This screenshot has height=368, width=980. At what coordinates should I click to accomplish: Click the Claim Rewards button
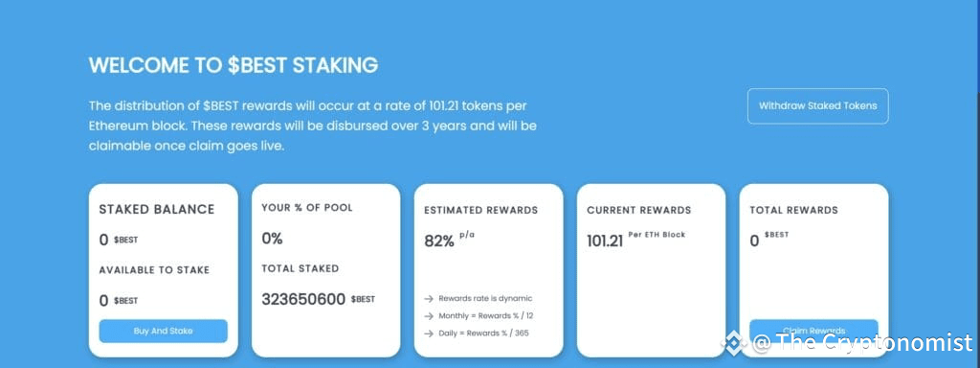(813, 331)
